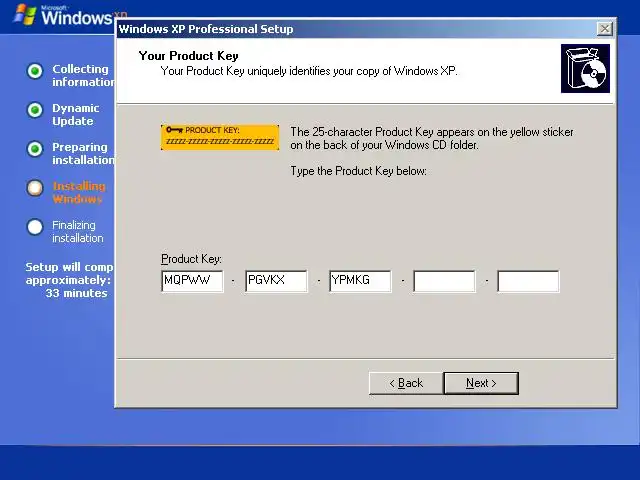Click the 'Your Product Key' heading

tap(189, 56)
